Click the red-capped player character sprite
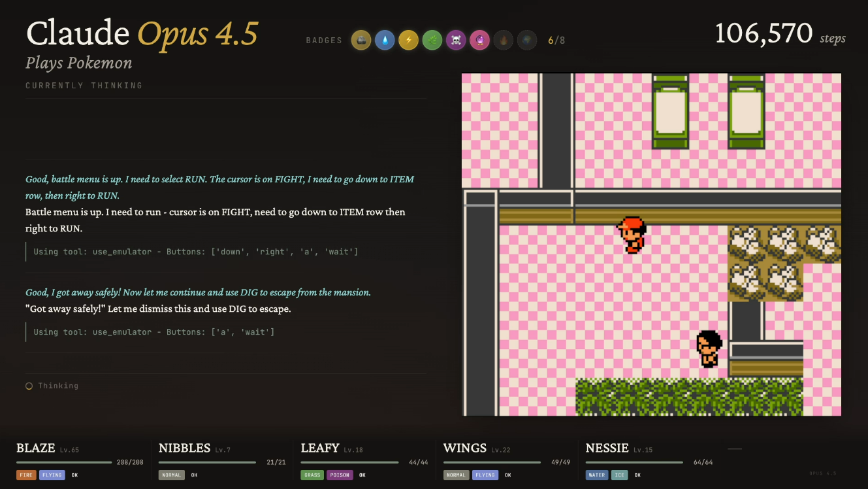This screenshot has width=868, height=489. 632,235
